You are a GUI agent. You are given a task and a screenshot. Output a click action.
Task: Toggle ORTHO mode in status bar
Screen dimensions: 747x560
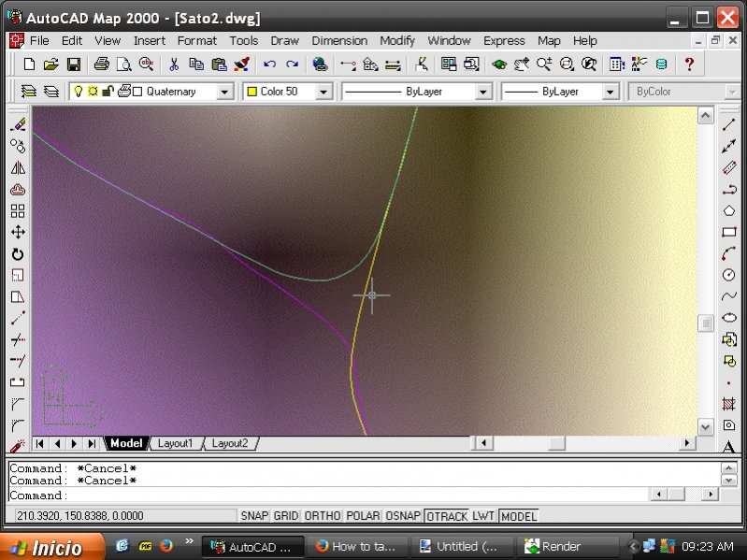[322, 516]
